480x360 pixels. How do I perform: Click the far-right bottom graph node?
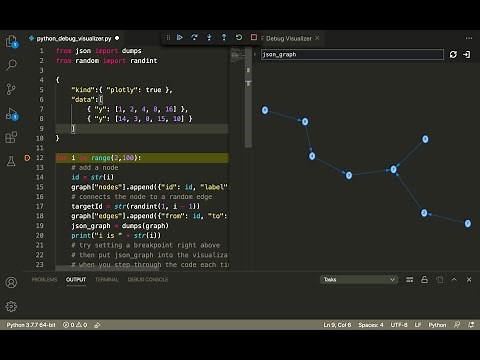tap(468, 223)
